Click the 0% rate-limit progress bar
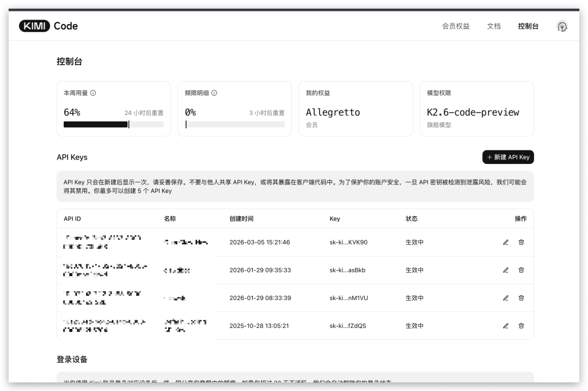This screenshot has height=391, width=588. pyautogui.click(x=235, y=125)
